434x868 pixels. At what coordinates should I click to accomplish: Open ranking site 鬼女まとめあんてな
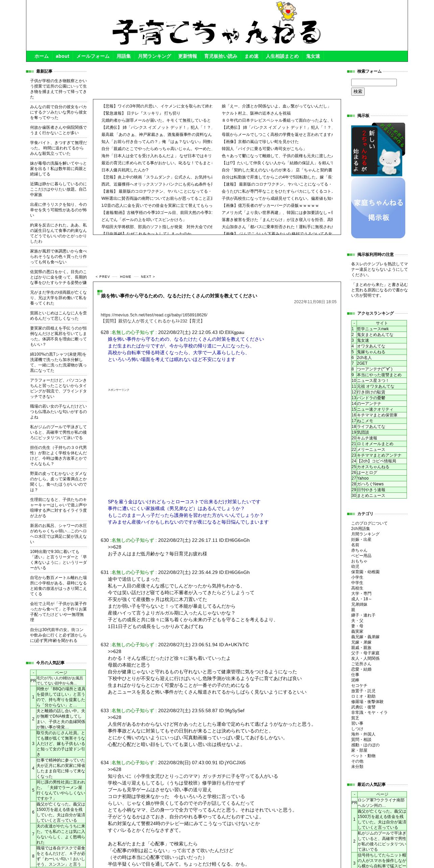coord(375,335)
